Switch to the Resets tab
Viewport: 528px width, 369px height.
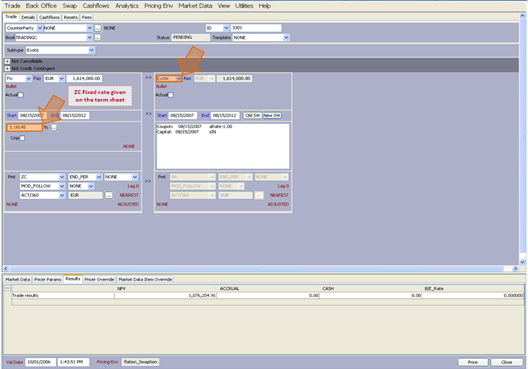pyautogui.click(x=71, y=17)
